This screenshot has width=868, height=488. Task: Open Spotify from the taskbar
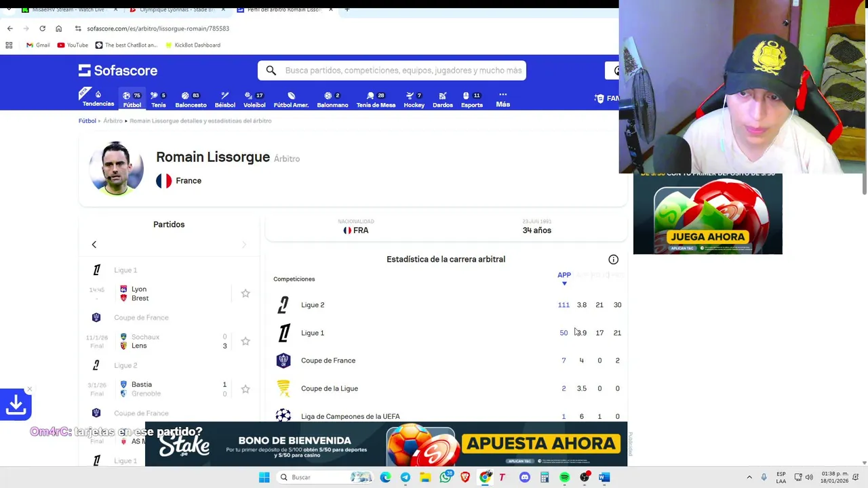point(564,477)
